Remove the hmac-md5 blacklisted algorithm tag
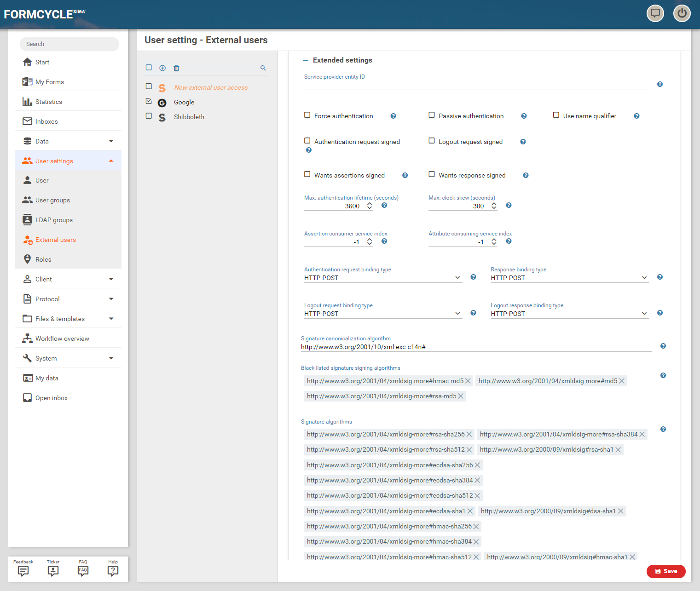Viewport: 700px width, 591px height. 468,381
